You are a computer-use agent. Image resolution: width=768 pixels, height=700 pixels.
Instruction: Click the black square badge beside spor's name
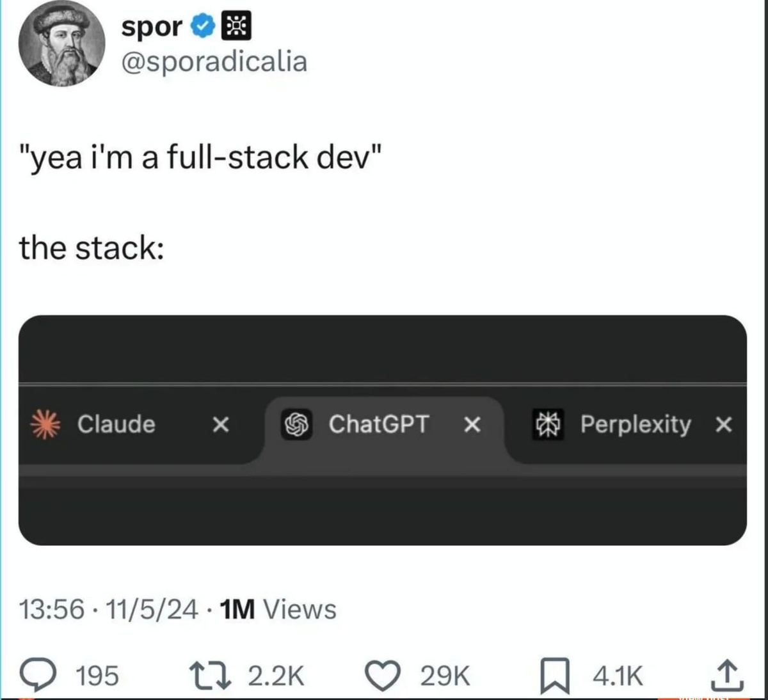click(236, 24)
